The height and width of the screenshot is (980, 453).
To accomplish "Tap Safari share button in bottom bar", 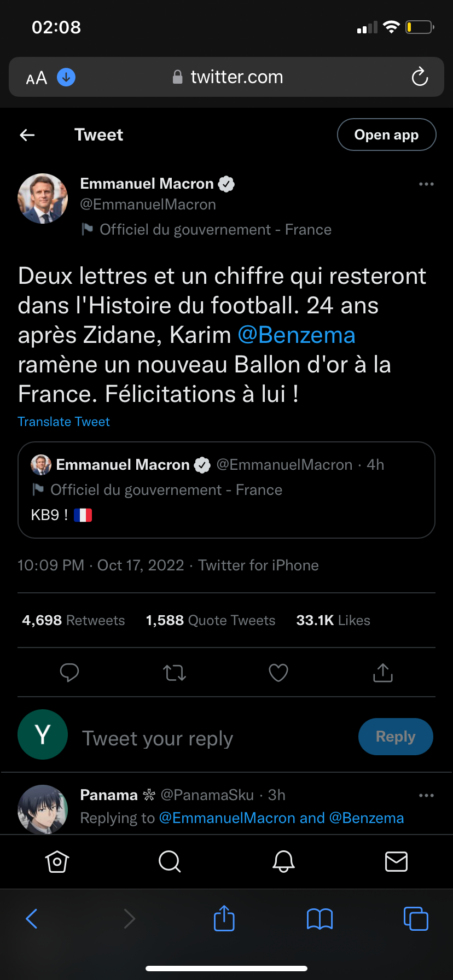I will point(224,918).
